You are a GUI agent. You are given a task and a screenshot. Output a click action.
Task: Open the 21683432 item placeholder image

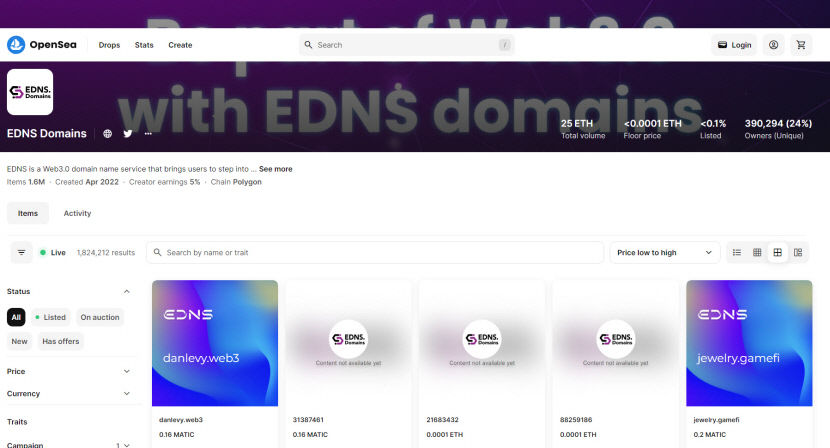click(x=482, y=343)
